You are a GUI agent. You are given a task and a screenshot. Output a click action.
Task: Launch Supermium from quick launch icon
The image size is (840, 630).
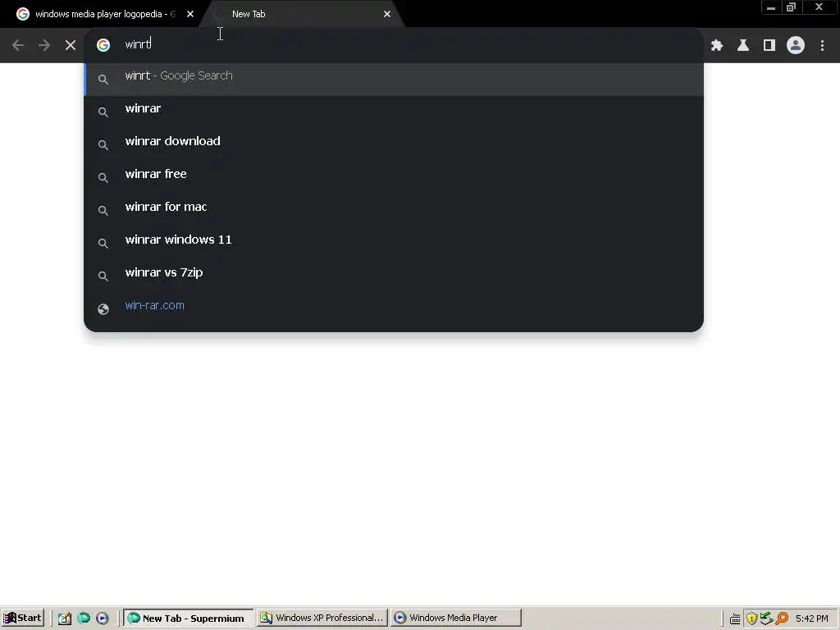pos(84,619)
